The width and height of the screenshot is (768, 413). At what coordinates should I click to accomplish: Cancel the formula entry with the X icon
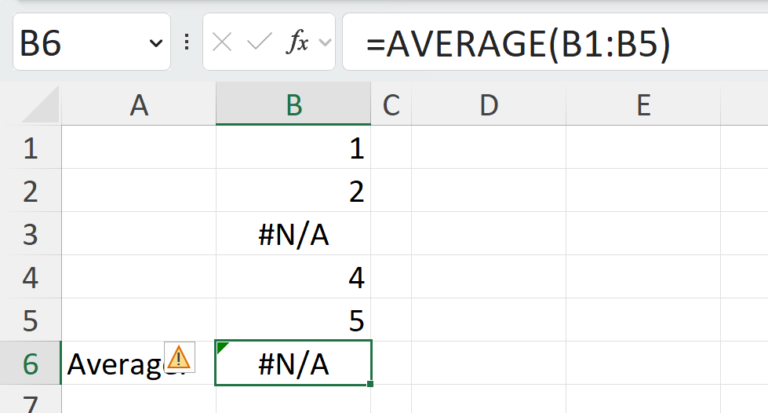(x=222, y=43)
